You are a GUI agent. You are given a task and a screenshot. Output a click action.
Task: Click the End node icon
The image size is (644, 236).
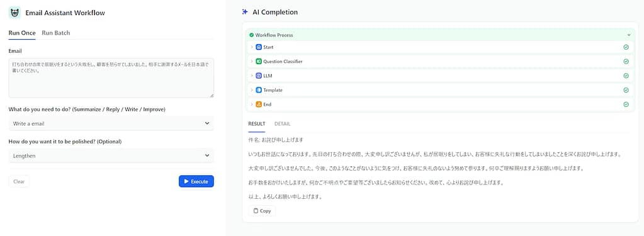[259, 104]
